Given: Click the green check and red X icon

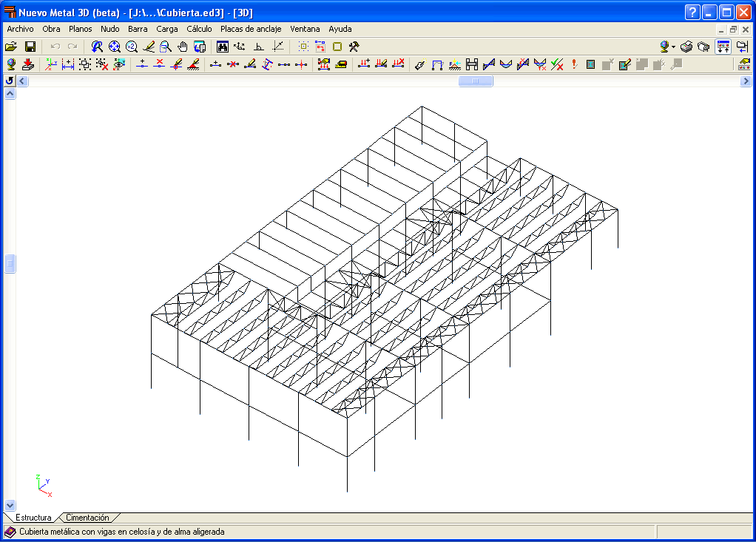Looking at the screenshot, I should click(558, 64).
